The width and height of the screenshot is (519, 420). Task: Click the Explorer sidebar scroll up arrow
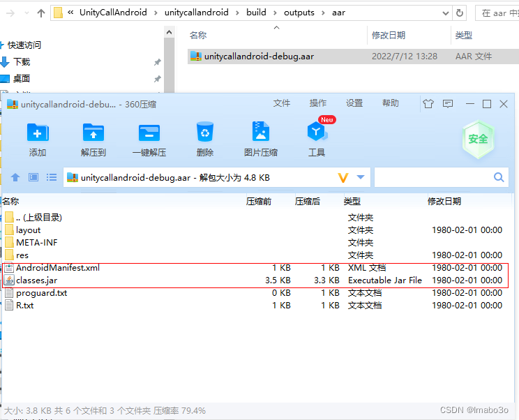[x=169, y=32]
